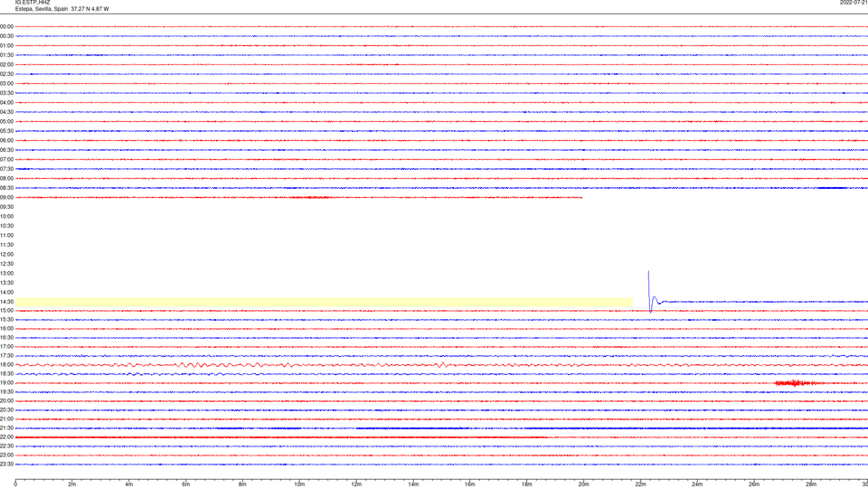This screenshot has height=488, width=868.
Task: Click the 10:00 time label
Action: (x=6, y=216)
